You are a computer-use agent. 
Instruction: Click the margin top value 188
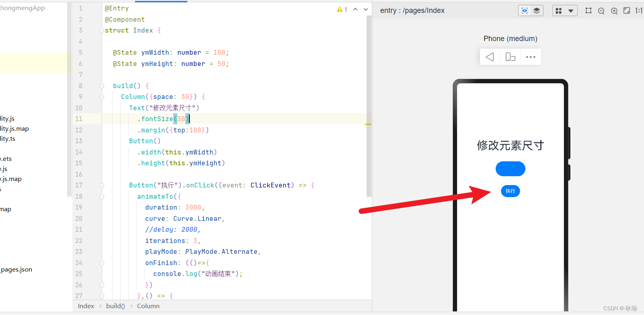195,130
